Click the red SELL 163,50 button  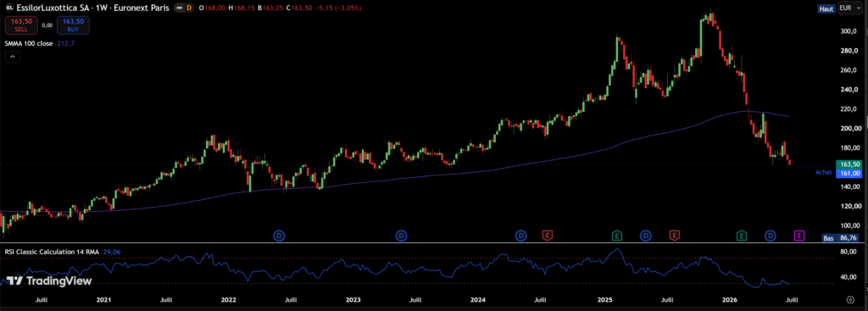coord(21,25)
